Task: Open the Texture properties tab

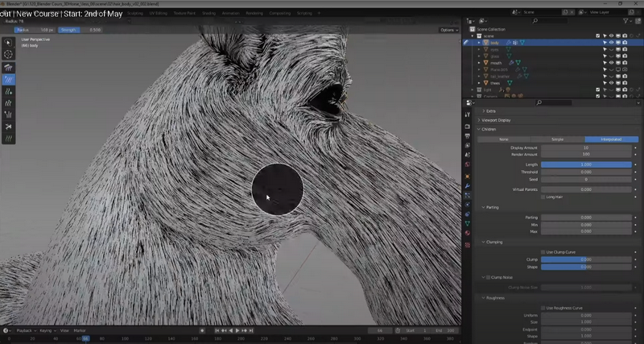Action: [x=468, y=245]
